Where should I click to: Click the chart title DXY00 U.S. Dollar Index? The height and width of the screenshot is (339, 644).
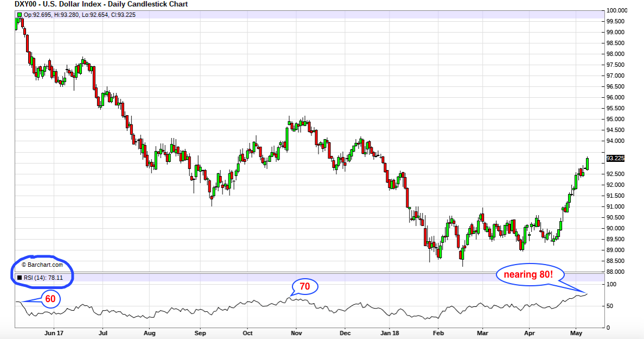coord(101,4)
